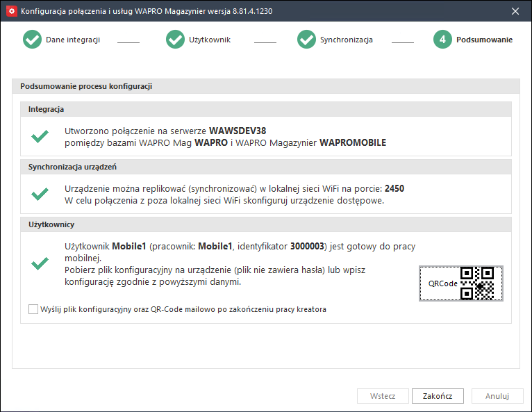Click server name WAWSDEV38
Image resolution: width=532 pixels, height=412 pixels.
238,131
